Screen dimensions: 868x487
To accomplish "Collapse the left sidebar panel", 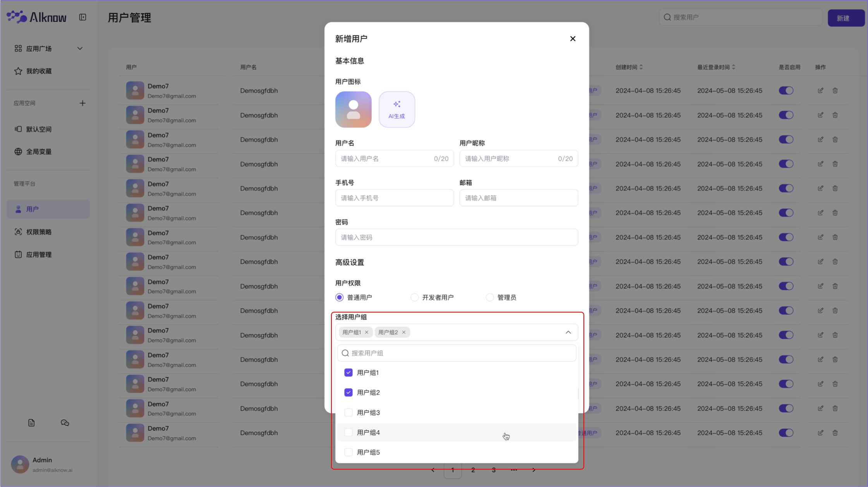I will point(82,17).
